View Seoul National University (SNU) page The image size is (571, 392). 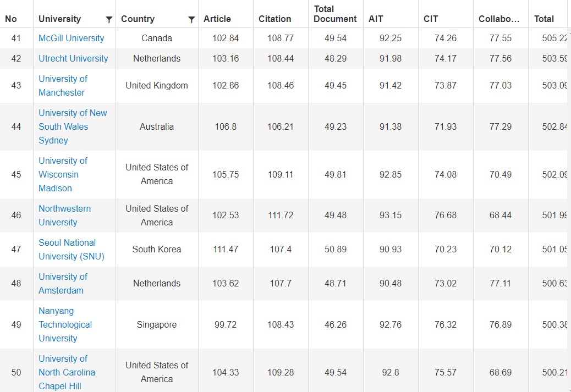pos(71,250)
